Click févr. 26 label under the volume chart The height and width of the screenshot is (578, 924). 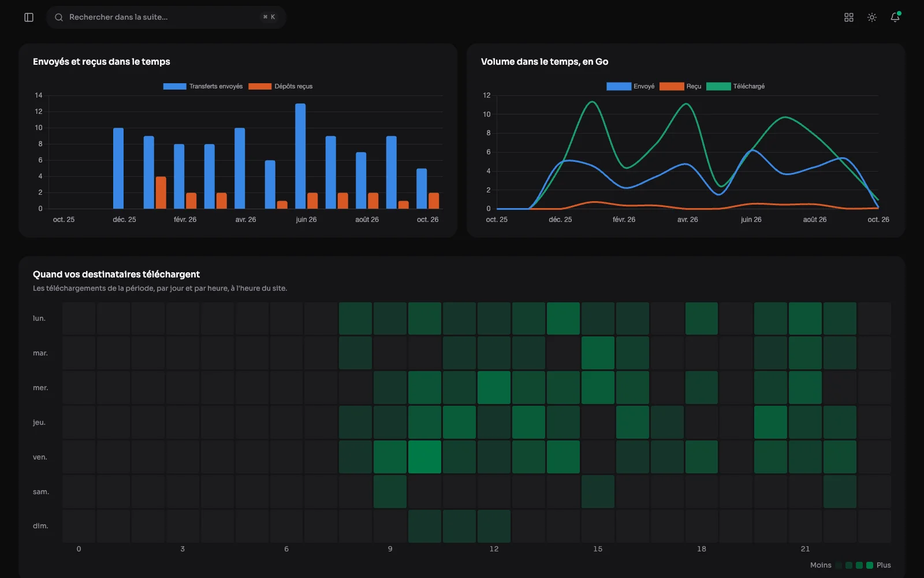(x=624, y=220)
